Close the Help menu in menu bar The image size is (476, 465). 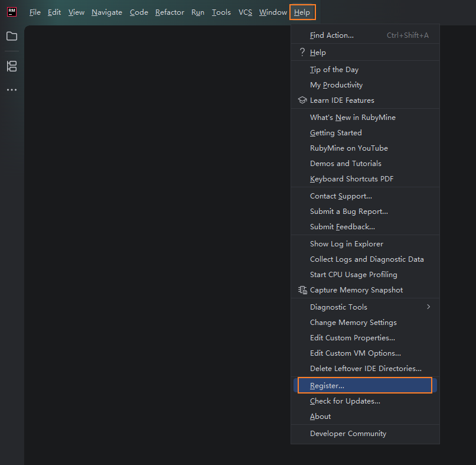302,12
